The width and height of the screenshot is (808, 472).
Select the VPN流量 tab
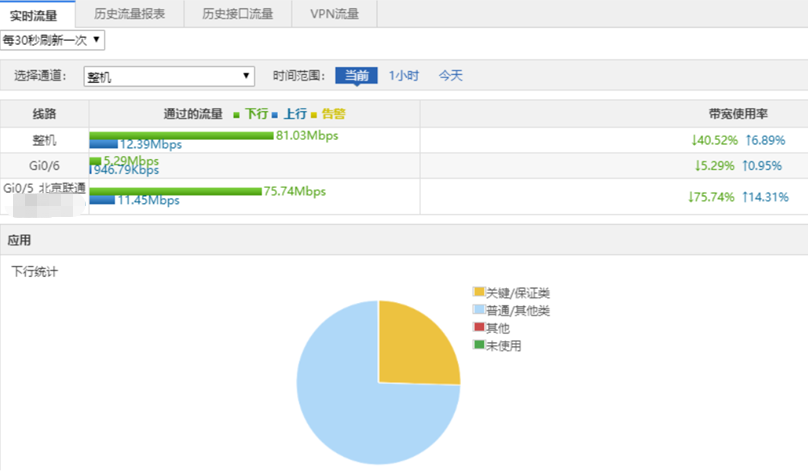click(x=335, y=14)
